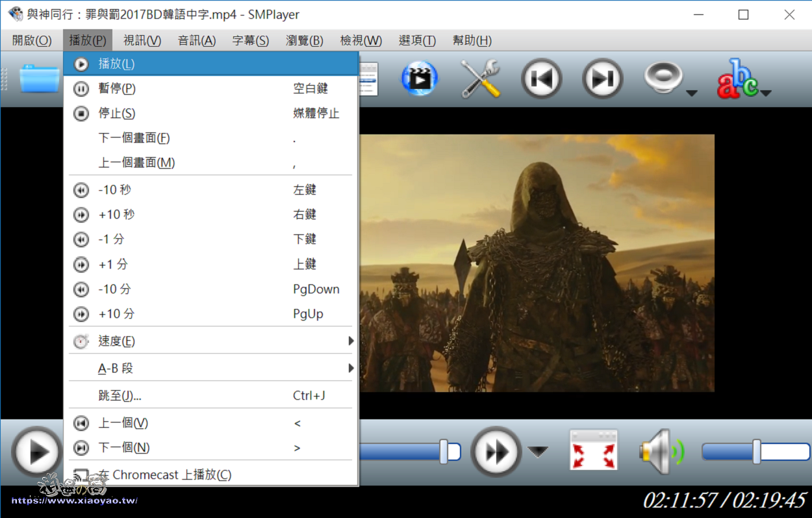
Task: Open the 音訊(A) menu
Action: (197, 40)
